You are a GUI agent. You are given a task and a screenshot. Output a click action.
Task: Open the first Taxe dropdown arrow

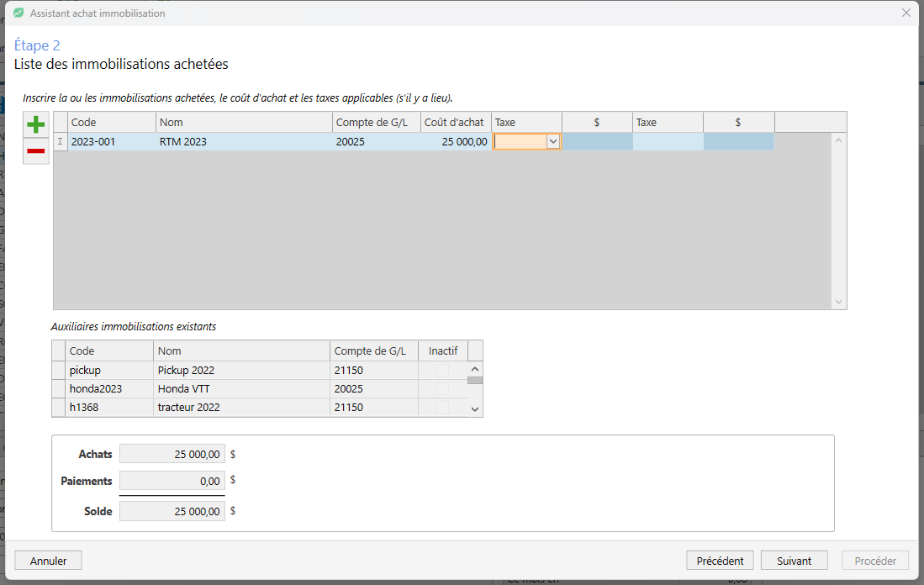(x=552, y=141)
